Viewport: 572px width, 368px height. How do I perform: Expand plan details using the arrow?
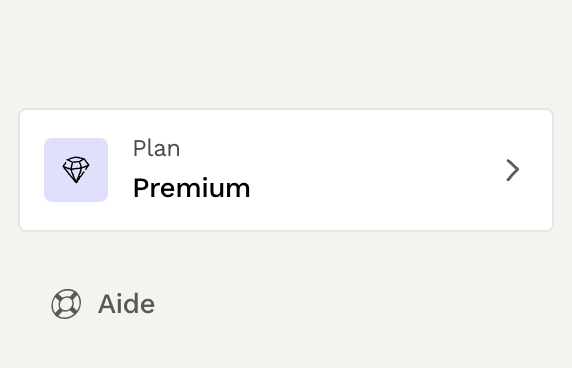[513, 170]
